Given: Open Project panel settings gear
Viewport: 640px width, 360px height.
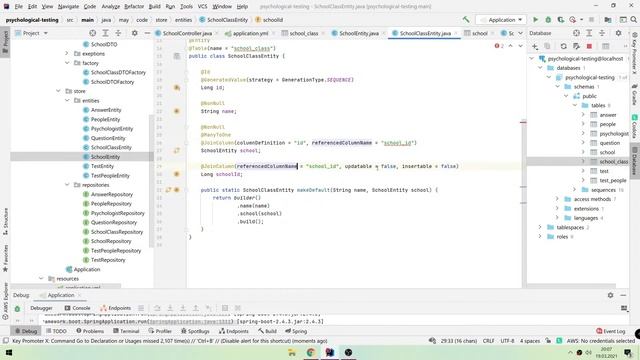Looking at the screenshot, I should [134, 33].
